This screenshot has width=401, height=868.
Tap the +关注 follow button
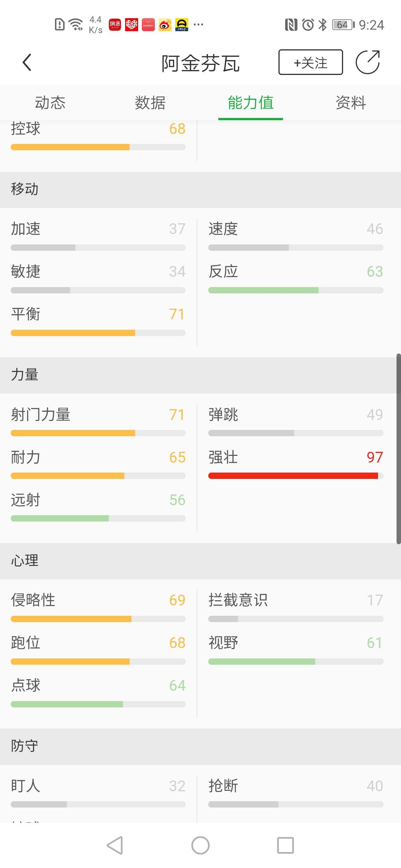[310, 62]
